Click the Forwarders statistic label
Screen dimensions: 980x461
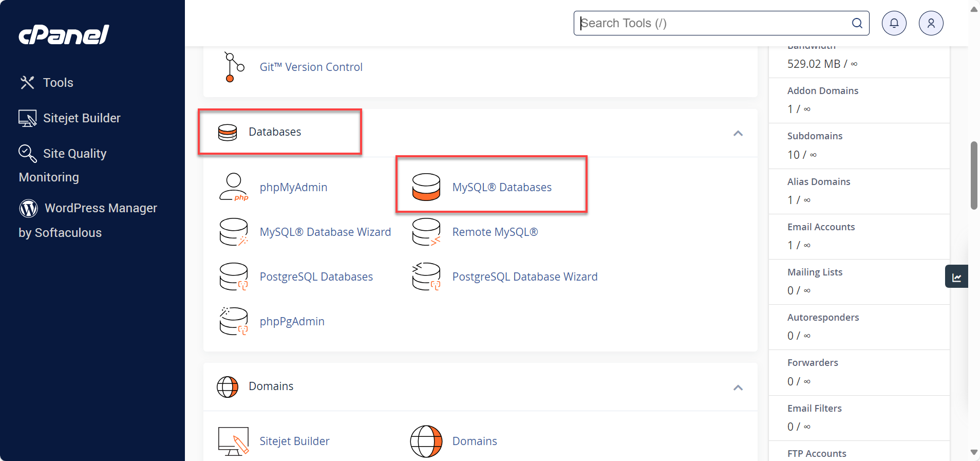point(813,362)
